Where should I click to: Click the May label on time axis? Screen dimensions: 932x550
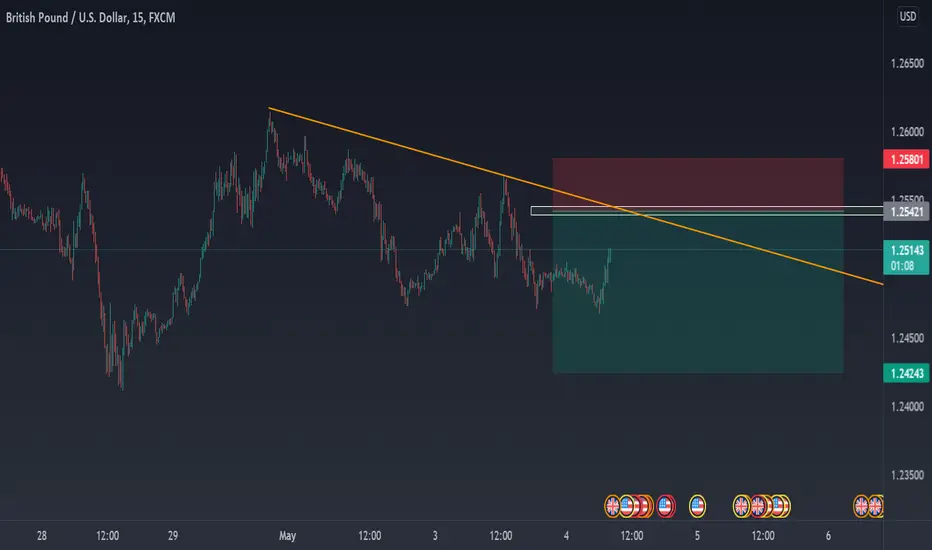point(287,536)
